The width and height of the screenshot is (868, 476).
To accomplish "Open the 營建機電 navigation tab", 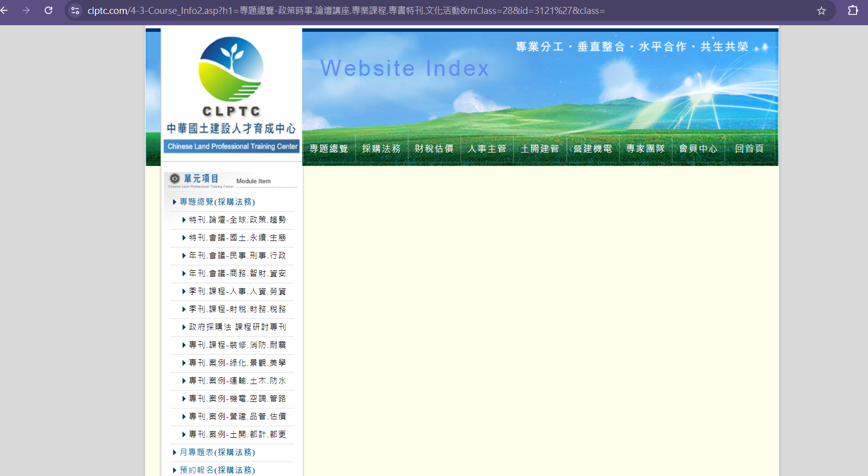I will 593,149.
